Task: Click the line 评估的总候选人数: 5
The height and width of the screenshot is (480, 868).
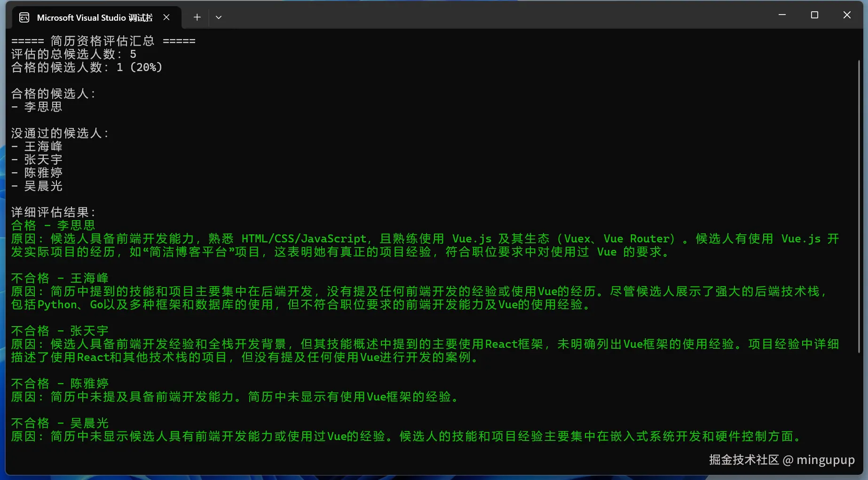Action: pos(73,54)
